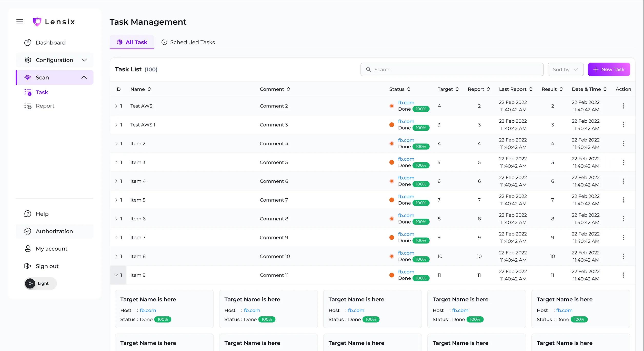Click 100% progress badge in Item 9 row
This screenshot has height=351, width=644.
click(x=421, y=278)
